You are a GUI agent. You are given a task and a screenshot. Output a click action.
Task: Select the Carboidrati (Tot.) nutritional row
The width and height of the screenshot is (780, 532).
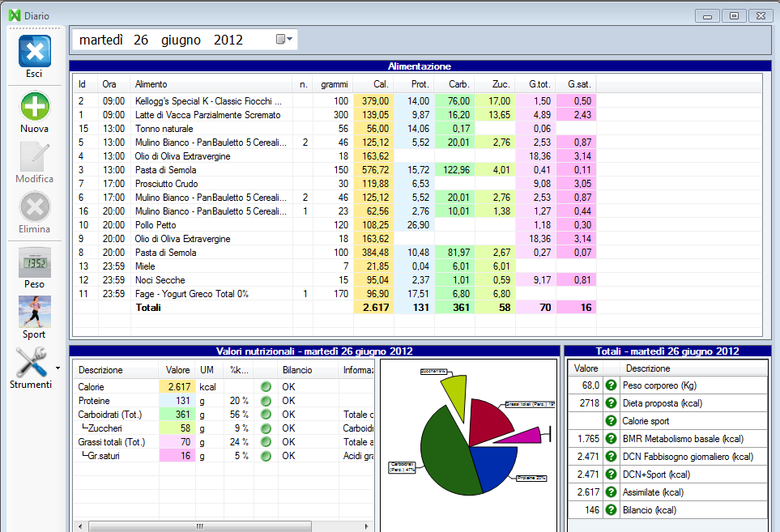click(x=224, y=414)
